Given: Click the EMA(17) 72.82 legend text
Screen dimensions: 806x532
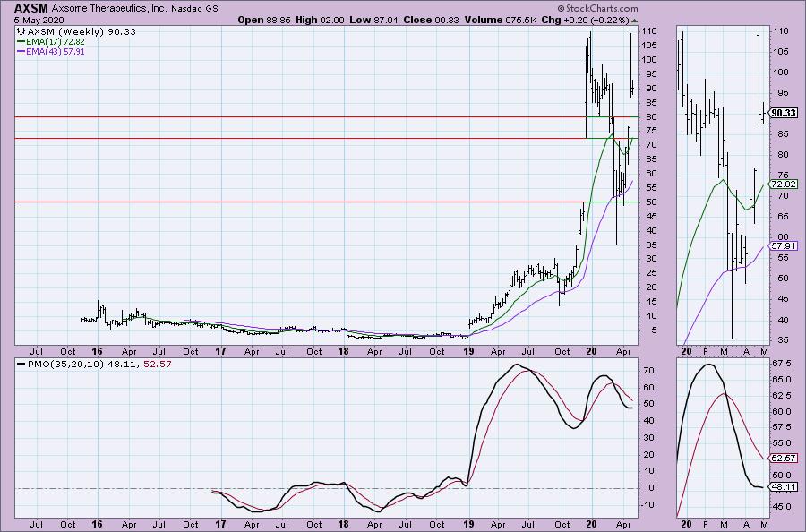Looking at the screenshot, I should click(56, 41).
